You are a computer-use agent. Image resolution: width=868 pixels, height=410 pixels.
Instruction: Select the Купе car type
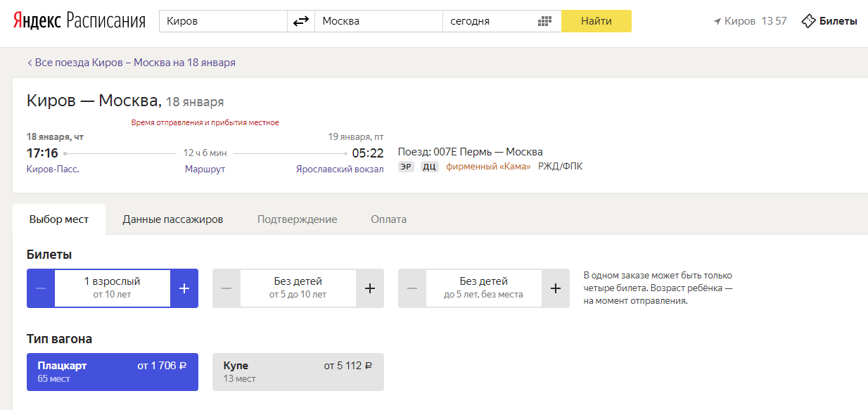point(298,372)
